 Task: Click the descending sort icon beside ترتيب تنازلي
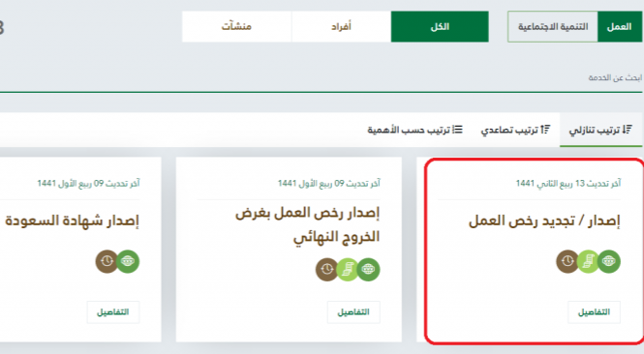click(627, 130)
